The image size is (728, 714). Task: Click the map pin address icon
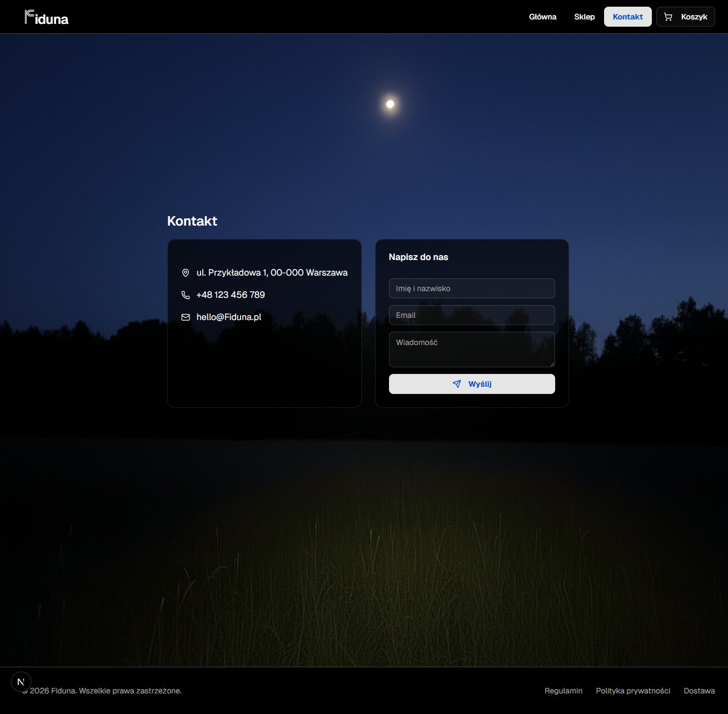[186, 273]
